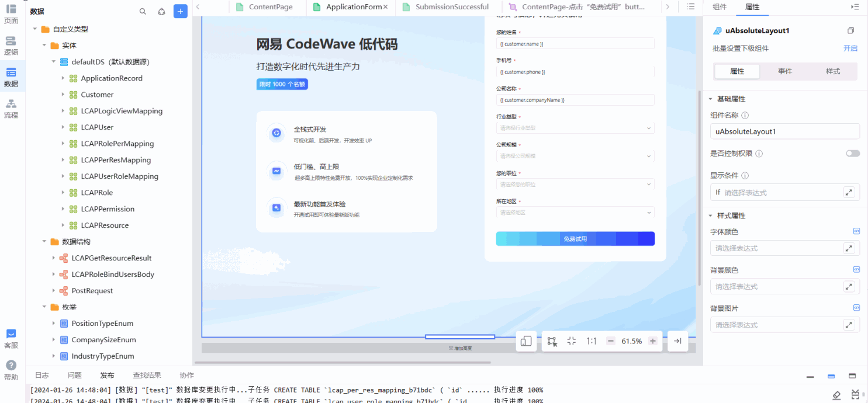Collapse the right property panel with the top-right icon

tap(855, 6)
